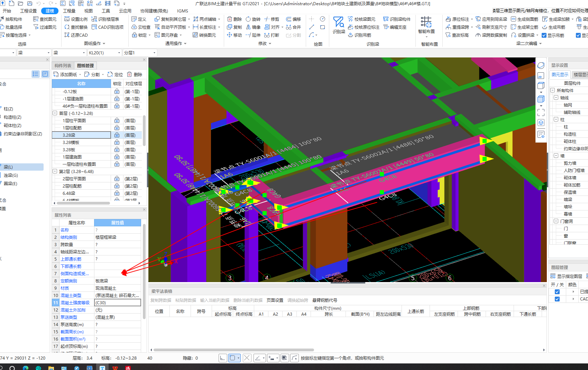588x370 pixels.
Task: Collapse the 门窗洞 tree node
Action: coord(556,221)
